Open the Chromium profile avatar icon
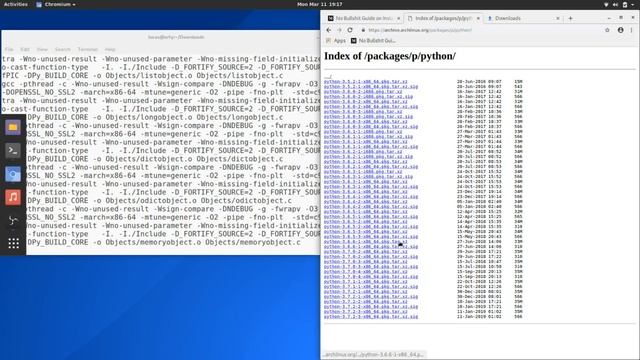The width and height of the screenshot is (640, 360). [620, 30]
